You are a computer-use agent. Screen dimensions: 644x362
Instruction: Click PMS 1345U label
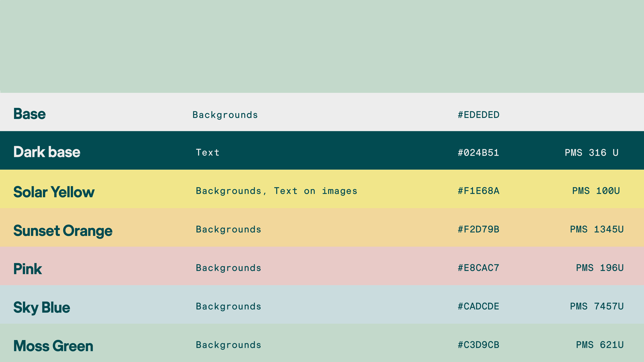pyautogui.click(x=597, y=229)
